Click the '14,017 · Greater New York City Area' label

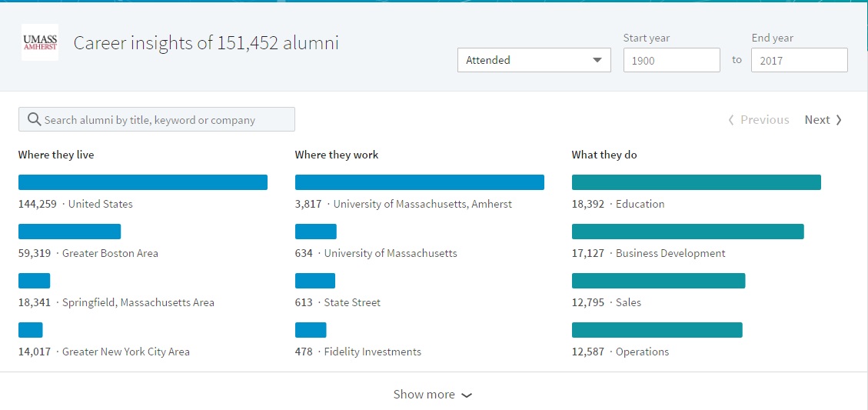click(x=104, y=352)
